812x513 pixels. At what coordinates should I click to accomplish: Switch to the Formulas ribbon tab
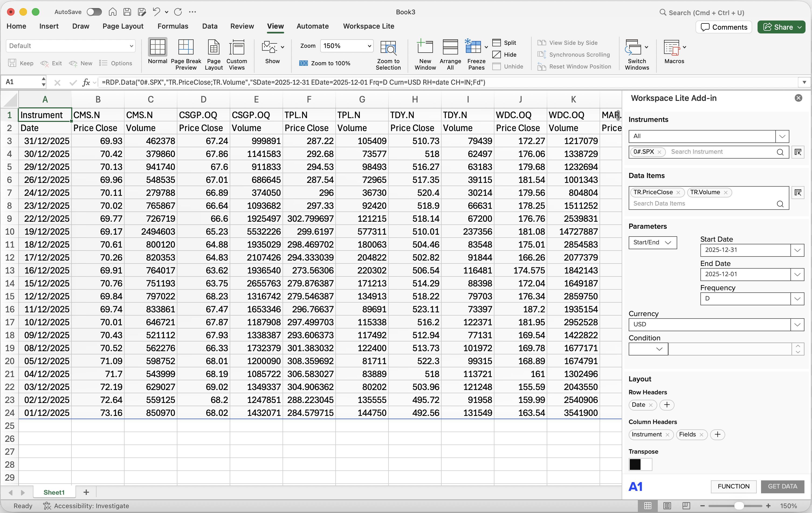tap(173, 26)
